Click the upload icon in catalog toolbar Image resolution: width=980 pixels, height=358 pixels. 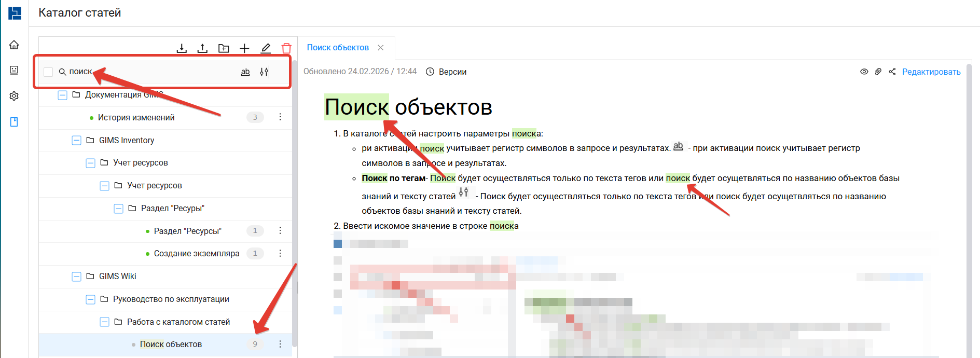click(202, 48)
